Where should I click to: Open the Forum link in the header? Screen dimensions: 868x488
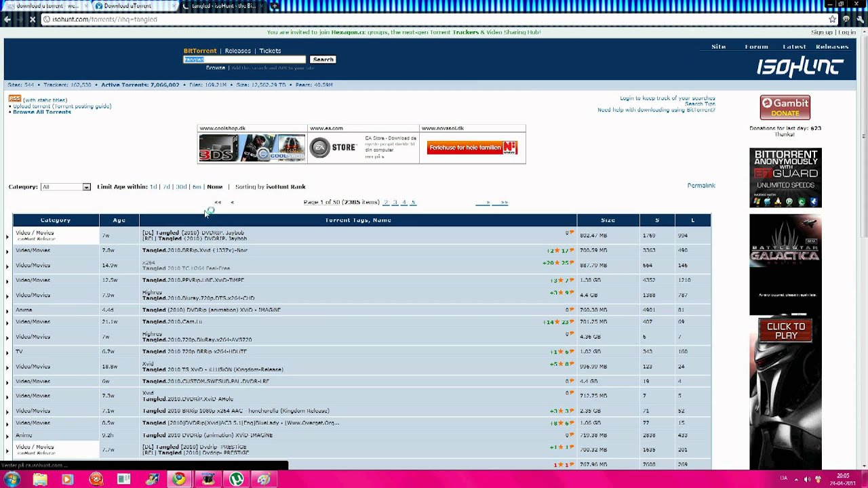(x=756, y=47)
